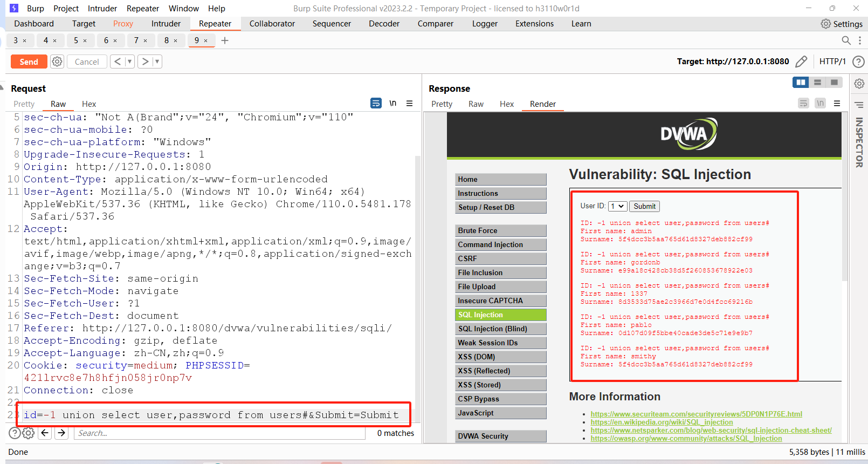
Task: Click the Cancel button
Action: click(87, 62)
